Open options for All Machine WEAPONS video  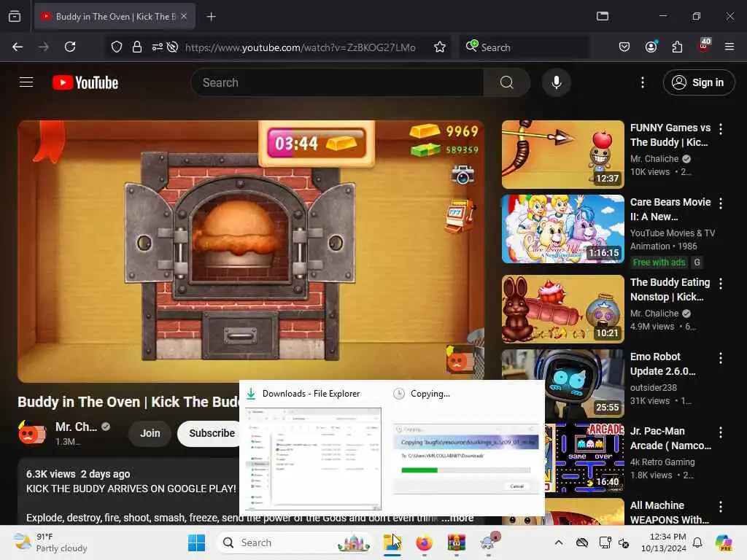720,507
